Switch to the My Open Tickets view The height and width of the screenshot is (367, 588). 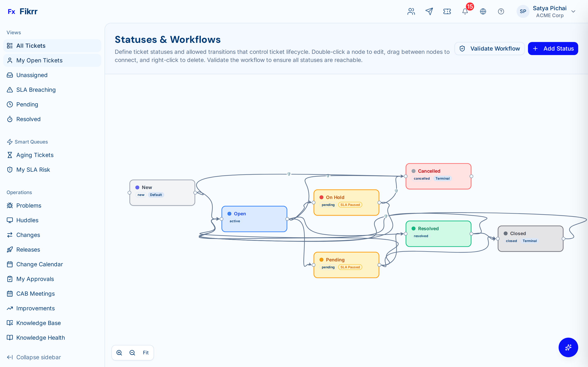39,60
